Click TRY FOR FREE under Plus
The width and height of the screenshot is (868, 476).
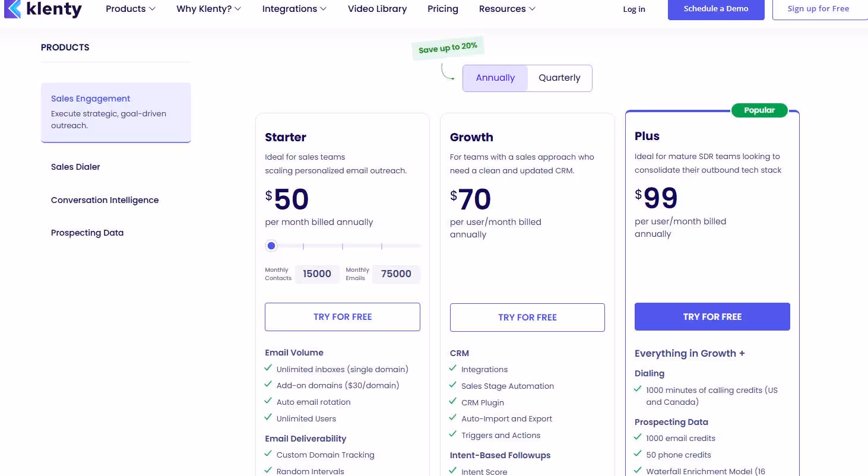pyautogui.click(x=712, y=317)
